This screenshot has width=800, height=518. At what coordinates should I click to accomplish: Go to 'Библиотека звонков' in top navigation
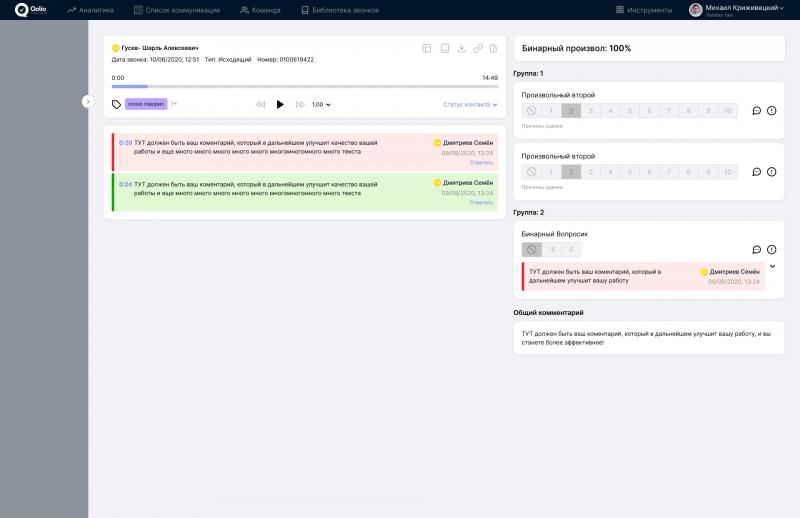336,9
